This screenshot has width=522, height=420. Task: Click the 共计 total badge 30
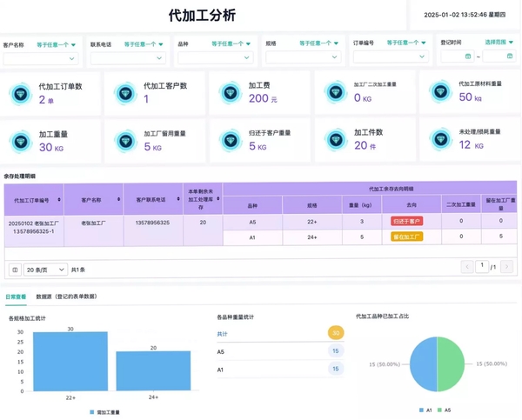click(336, 333)
